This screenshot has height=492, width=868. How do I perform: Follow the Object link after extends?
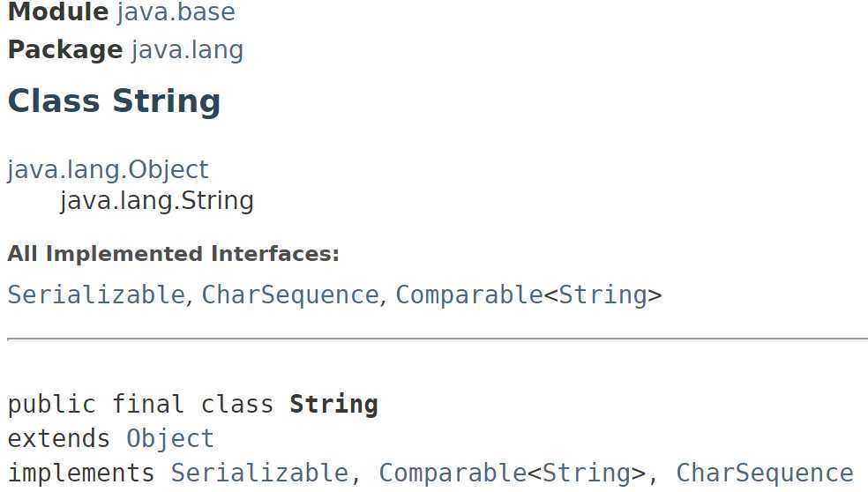pyautogui.click(x=170, y=439)
